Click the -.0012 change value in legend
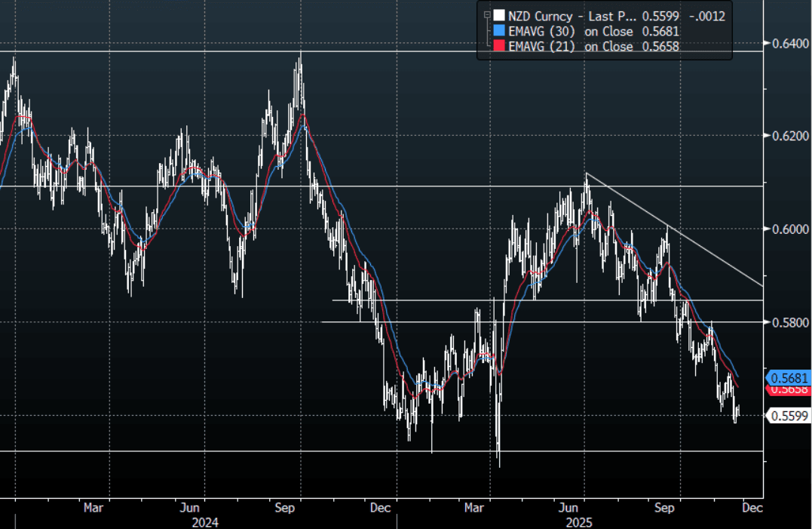 coord(706,15)
